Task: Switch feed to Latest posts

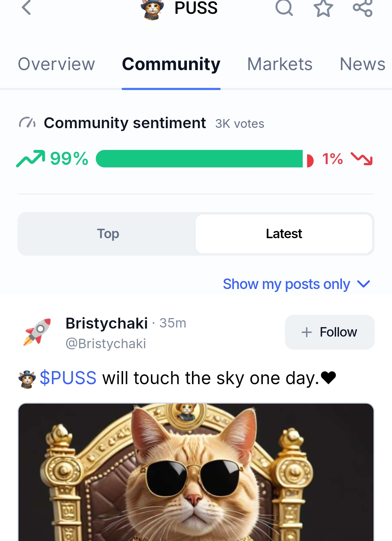Action: tap(284, 234)
